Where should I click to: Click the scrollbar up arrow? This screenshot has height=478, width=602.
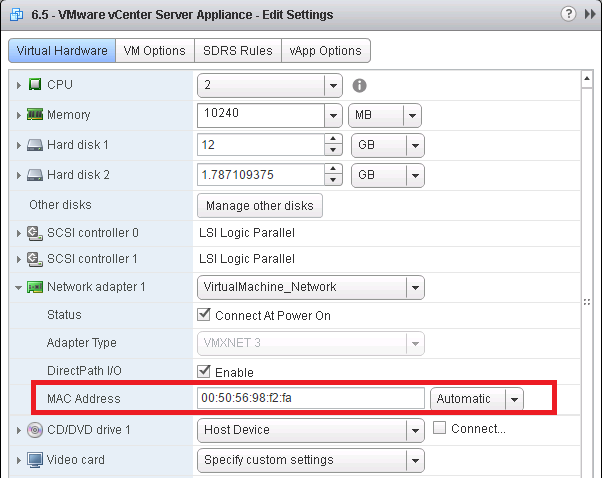click(587, 79)
